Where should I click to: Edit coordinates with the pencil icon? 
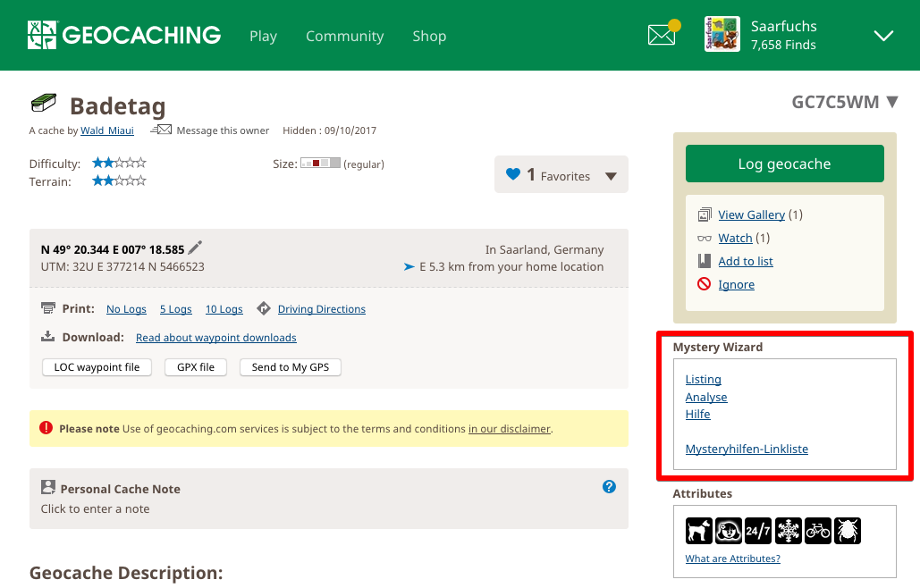pos(195,248)
